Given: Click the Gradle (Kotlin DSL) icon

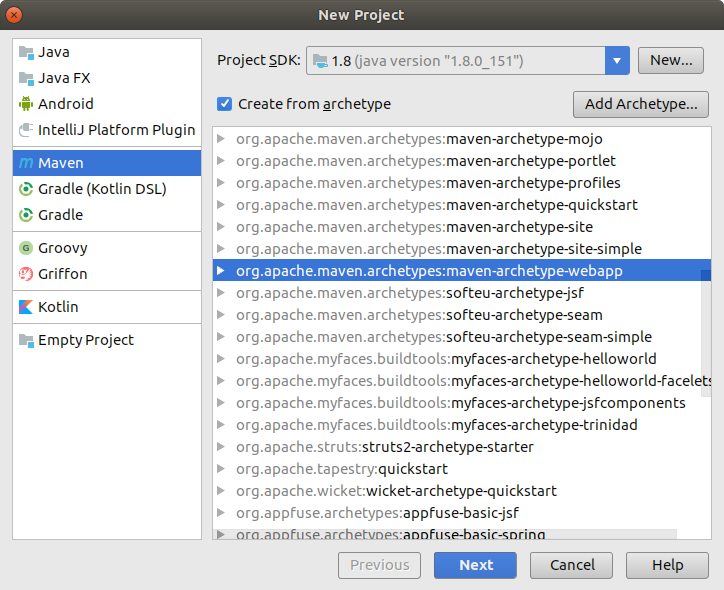Looking at the screenshot, I should (26, 189).
